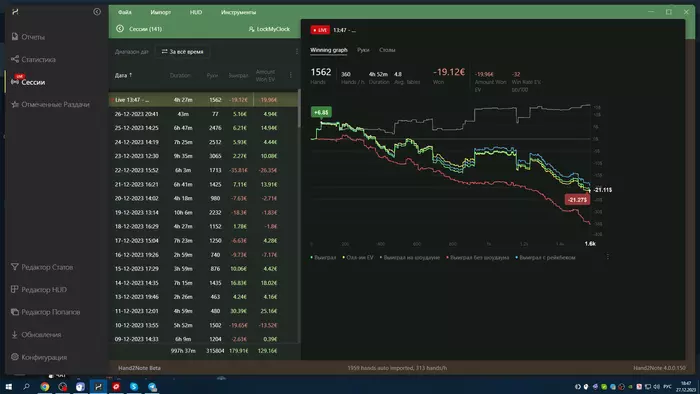The height and width of the screenshot is (394, 700).
Task: Switch to the Столы tab
Action: click(x=387, y=50)
